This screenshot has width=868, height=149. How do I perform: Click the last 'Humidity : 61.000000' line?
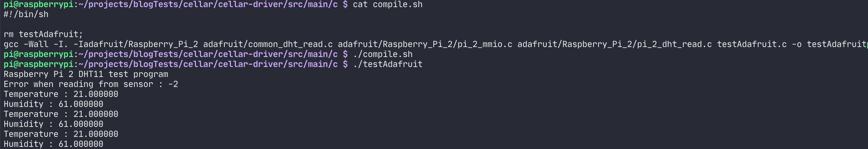53,144
